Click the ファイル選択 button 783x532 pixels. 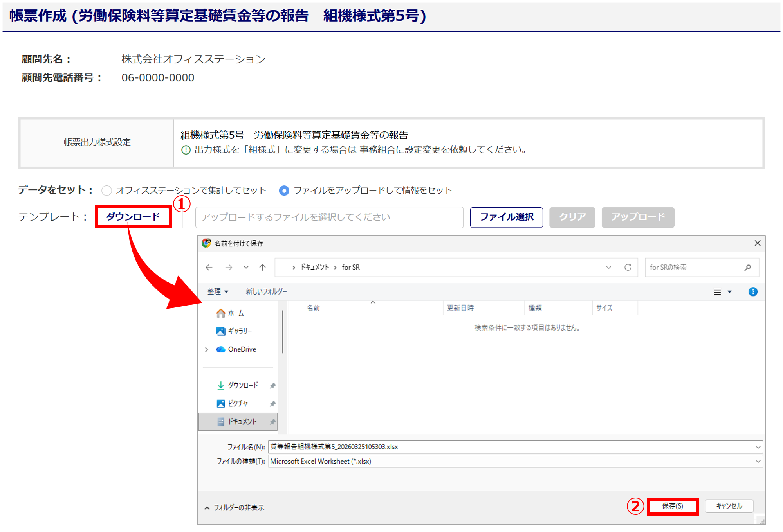506,217
